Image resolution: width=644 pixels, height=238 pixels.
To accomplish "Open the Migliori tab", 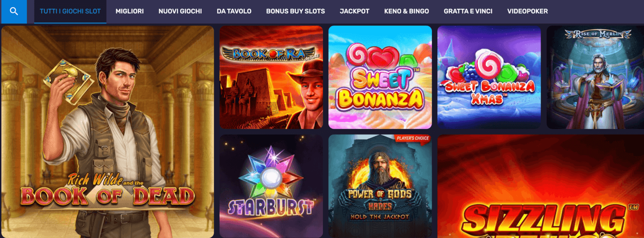I will tap(130, 11).
